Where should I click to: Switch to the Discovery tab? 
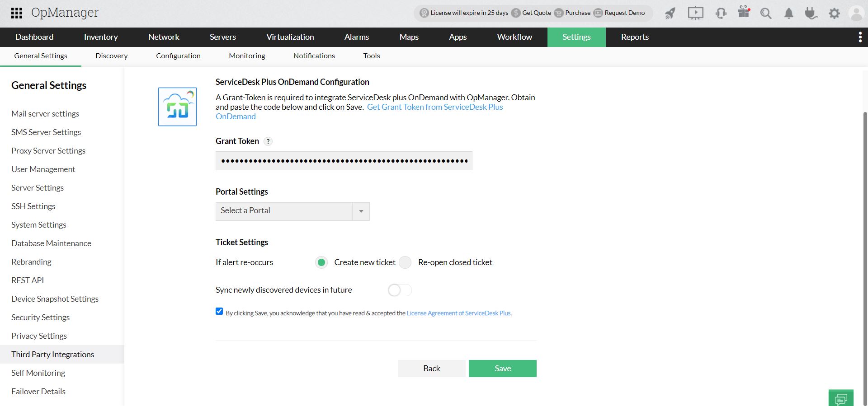[112, 56]
